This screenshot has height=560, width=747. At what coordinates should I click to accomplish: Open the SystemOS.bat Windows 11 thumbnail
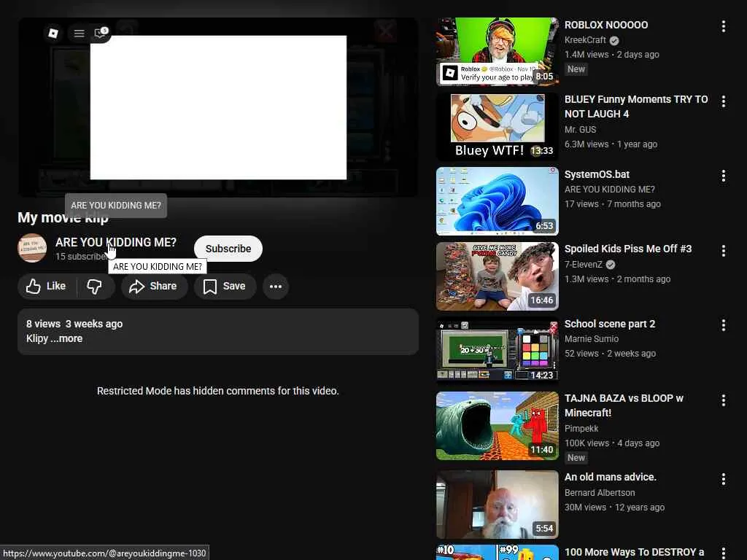click(498, 201)
